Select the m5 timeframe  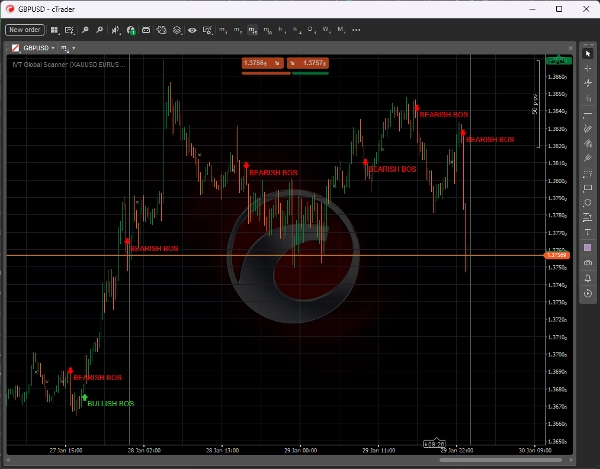point(238,30)
